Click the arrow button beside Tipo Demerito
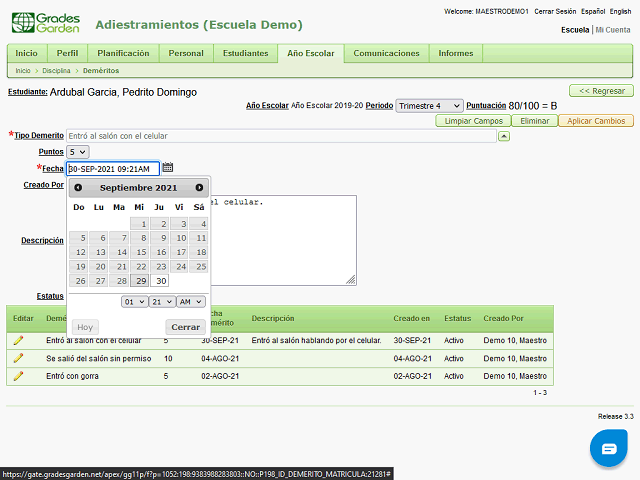Viewport: 640px width, 480px height. [504, 135]
